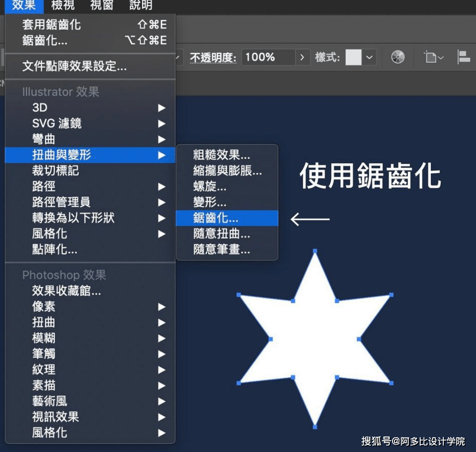Expand the 像素 submenu
This screenshot has height=452, width=476.
tap(90, 307)
